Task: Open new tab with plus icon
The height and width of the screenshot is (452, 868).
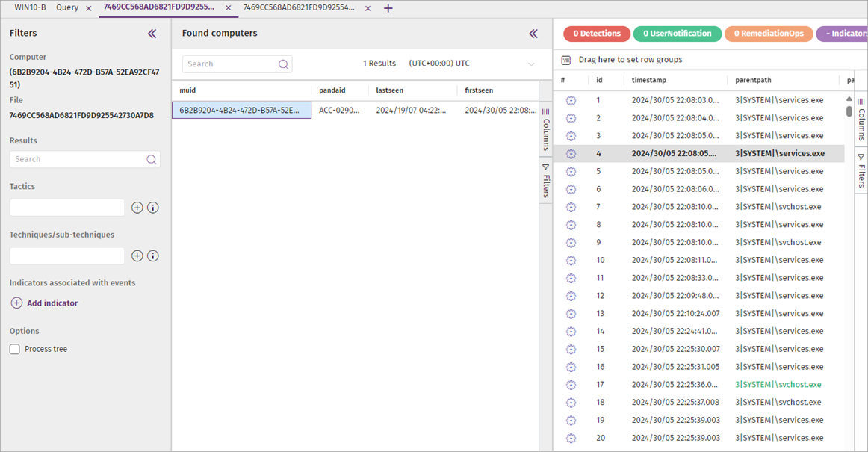Action: pos(388,8)
